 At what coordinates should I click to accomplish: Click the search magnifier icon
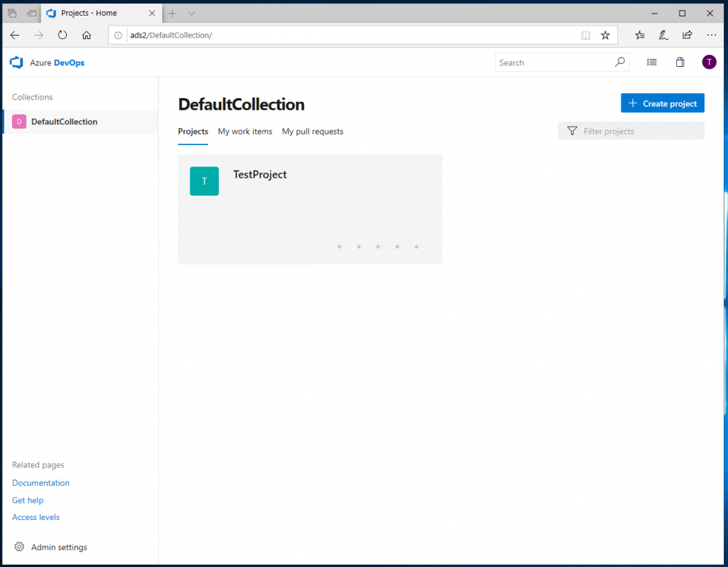click(619, 63)
